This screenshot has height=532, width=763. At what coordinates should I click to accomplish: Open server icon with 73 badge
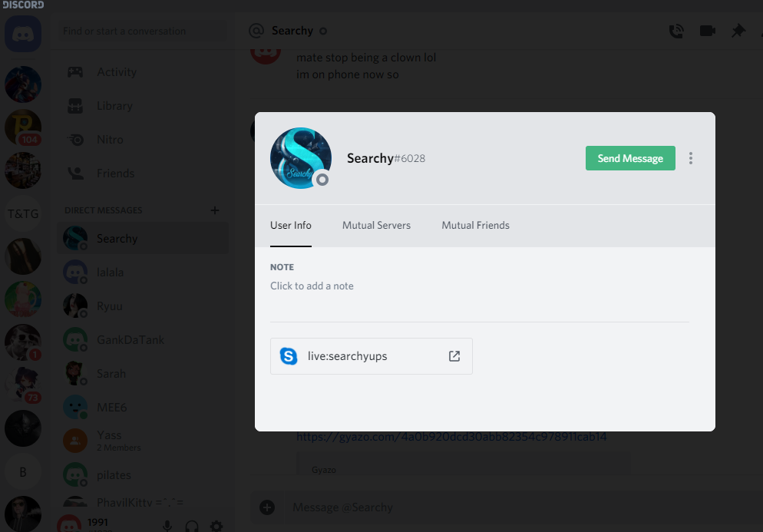coord(23,385)
